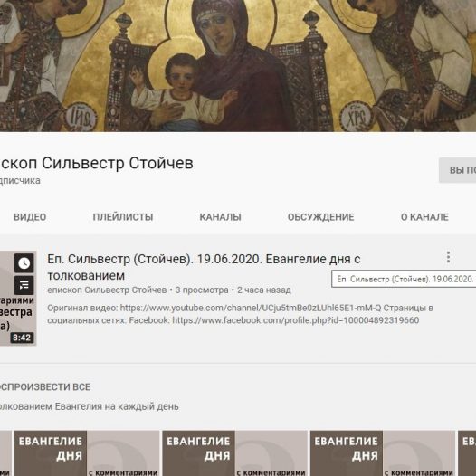Open second Евангелие дня playlist thumbnail

point(234,453)
